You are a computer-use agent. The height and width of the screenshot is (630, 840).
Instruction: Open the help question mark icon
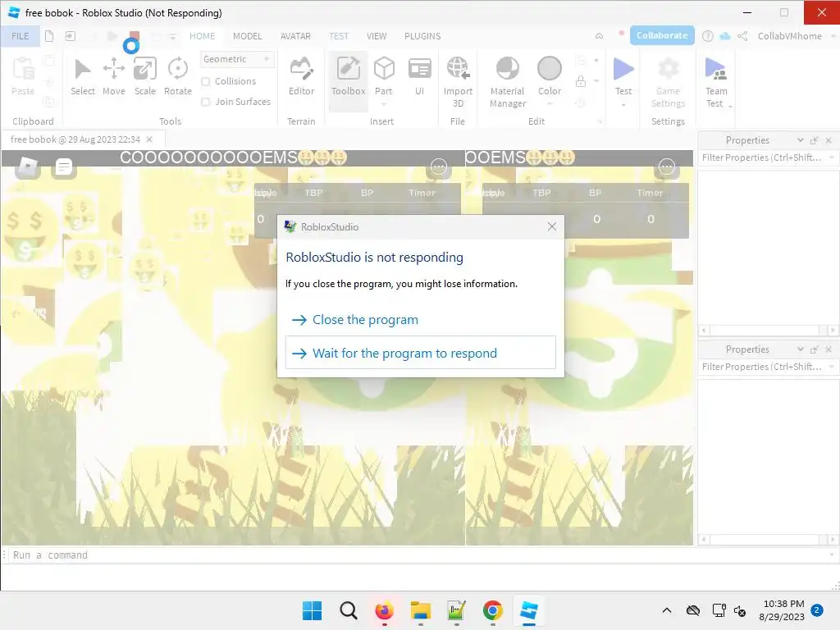click(708, 36)
